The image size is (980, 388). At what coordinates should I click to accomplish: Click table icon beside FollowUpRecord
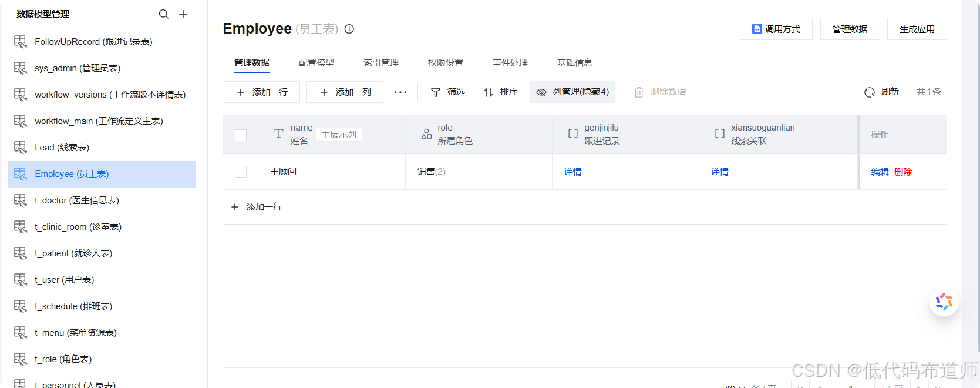coord(21,42)
